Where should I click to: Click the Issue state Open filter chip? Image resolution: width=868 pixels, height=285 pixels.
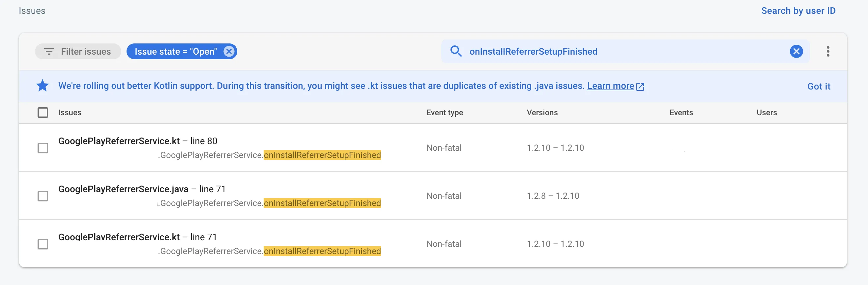[176, 51]
